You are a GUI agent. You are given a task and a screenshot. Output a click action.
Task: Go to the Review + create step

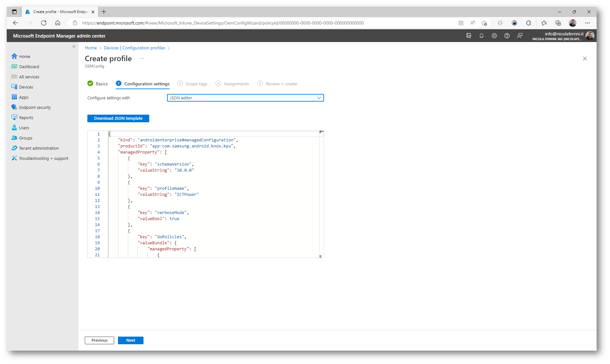pos(277,84)
